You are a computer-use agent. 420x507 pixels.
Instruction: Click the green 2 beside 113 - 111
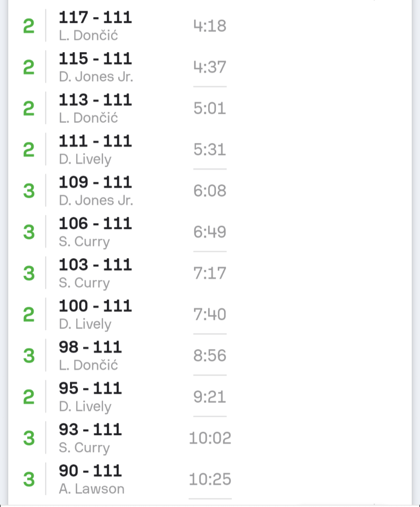29,109
